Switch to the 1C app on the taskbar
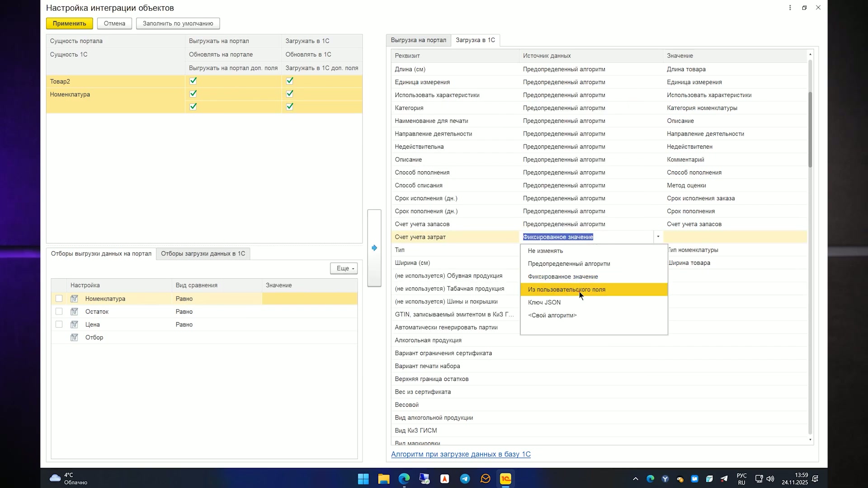The image size is (868, 488). pos(505,479)
